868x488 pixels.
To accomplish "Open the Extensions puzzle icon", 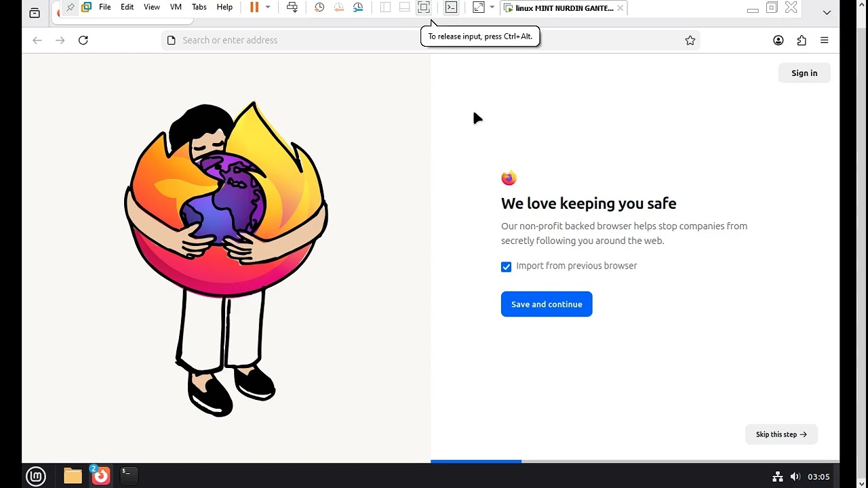I will (802, 41).
